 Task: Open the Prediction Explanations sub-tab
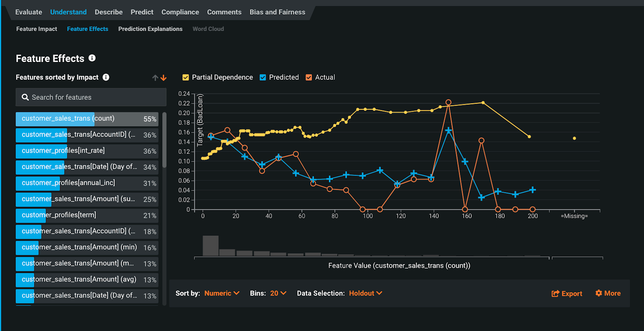click(x=150, y=29)
